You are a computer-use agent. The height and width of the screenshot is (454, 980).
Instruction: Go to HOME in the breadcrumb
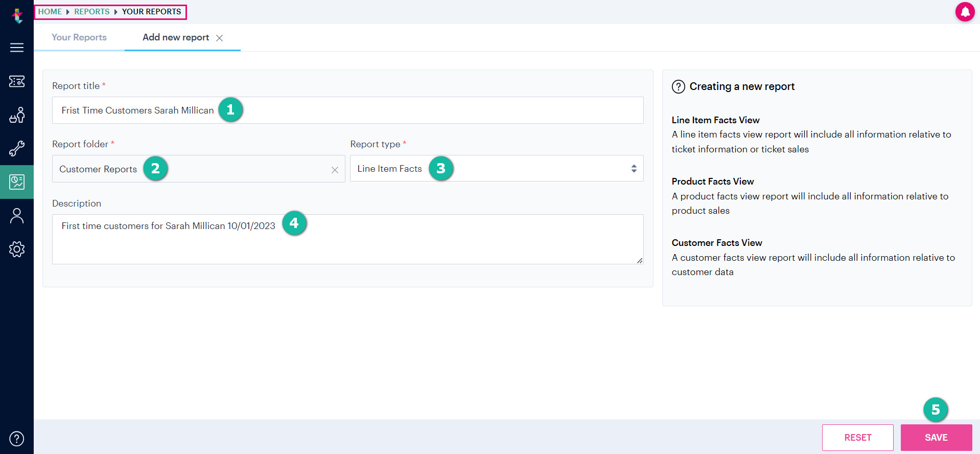pyautogui.click(x=50, y=12)
